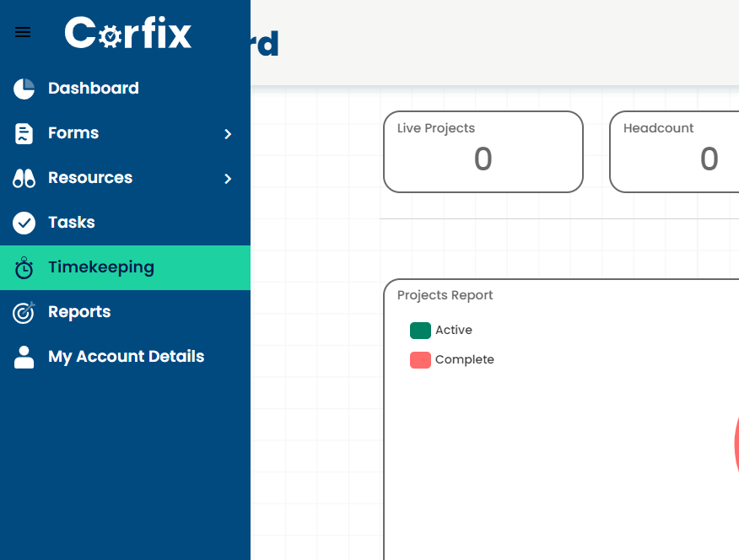739x560 pixels.
Task: Go to My Account Details
Action: tap(126, 357)
